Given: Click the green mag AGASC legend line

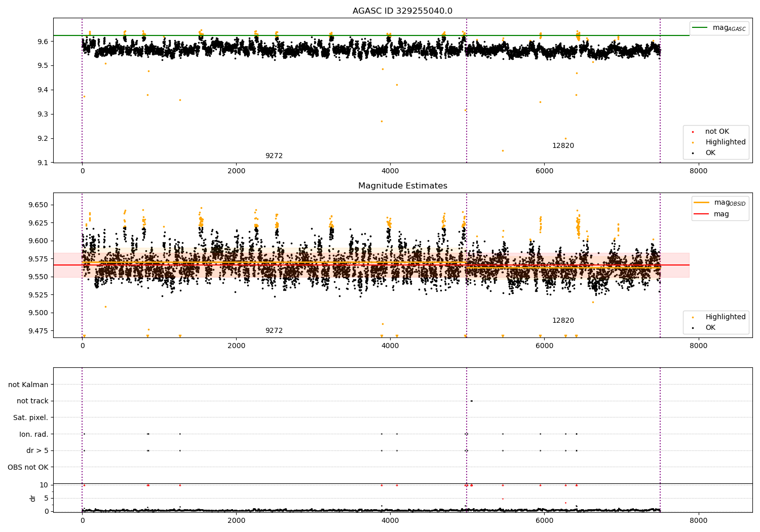Looking at the screenshot, I should pyautogui.click(x=700, y=28).
